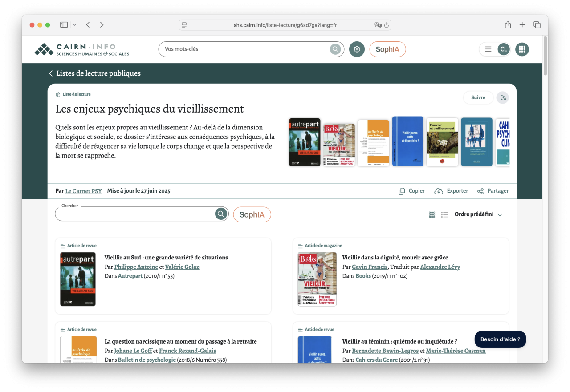Click the Exporter cloud icon

click(x=439, y=190)
